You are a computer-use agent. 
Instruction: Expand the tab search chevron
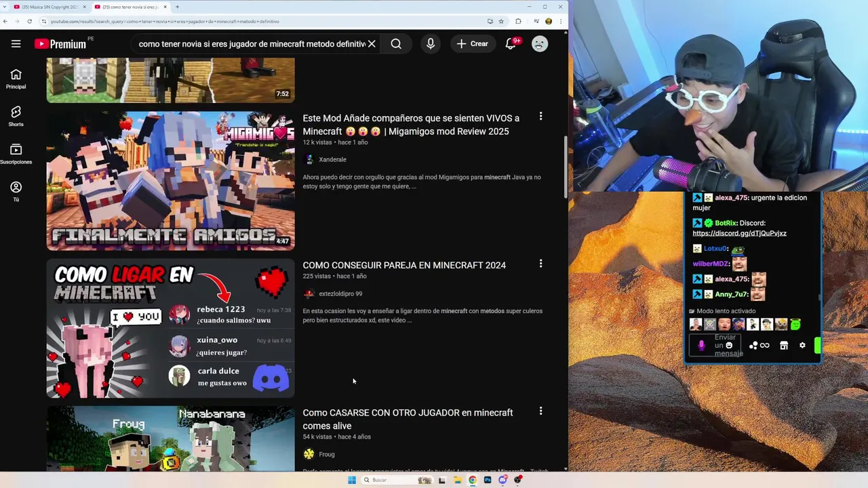[x=5, y=7]
